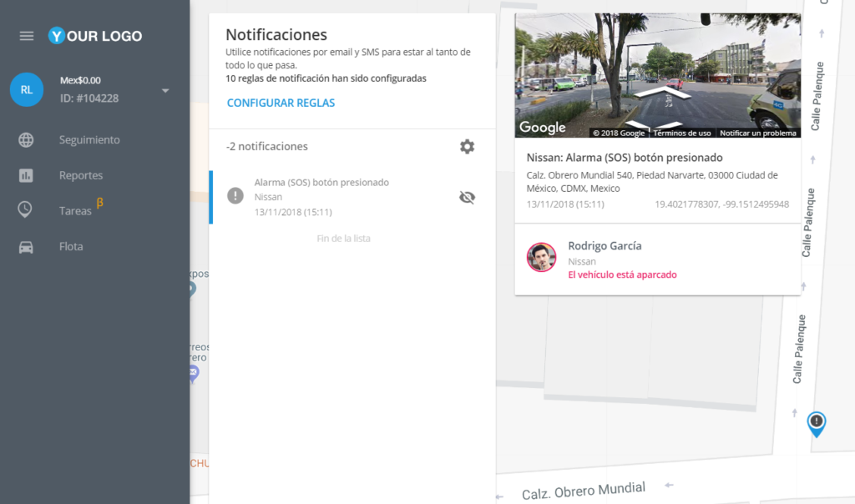Click the street view thumbnail
855x504 pixels.
pos(658,75)
